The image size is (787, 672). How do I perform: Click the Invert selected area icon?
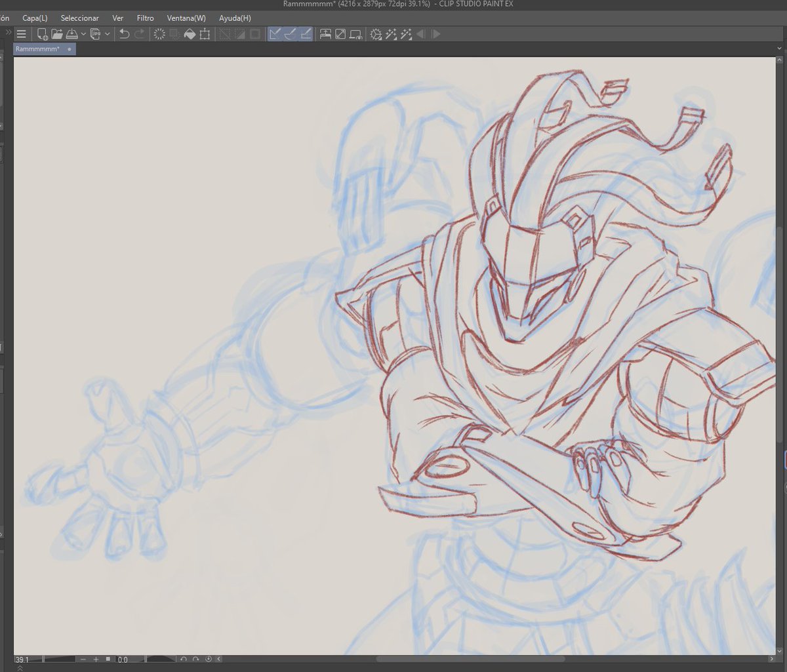[x=240, y=34]
